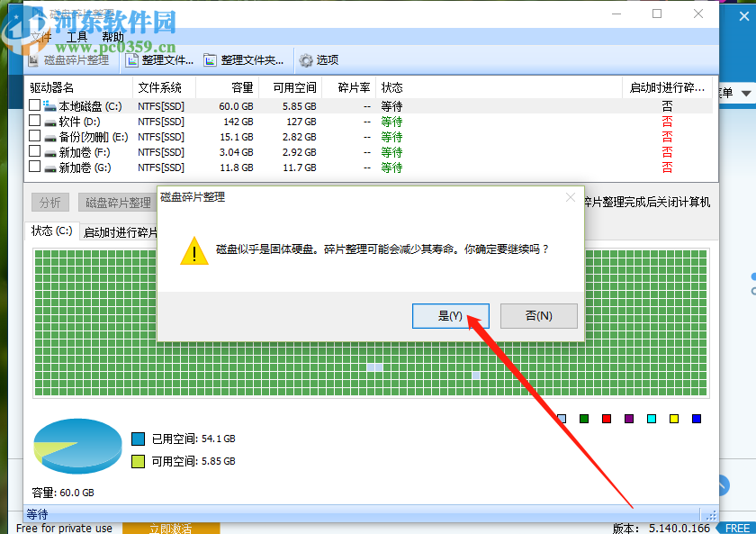The height and width of the screenshot is (534, 756).
Task: Tick checkbox for 新加卷 (F:)
Action: point(34,151)
